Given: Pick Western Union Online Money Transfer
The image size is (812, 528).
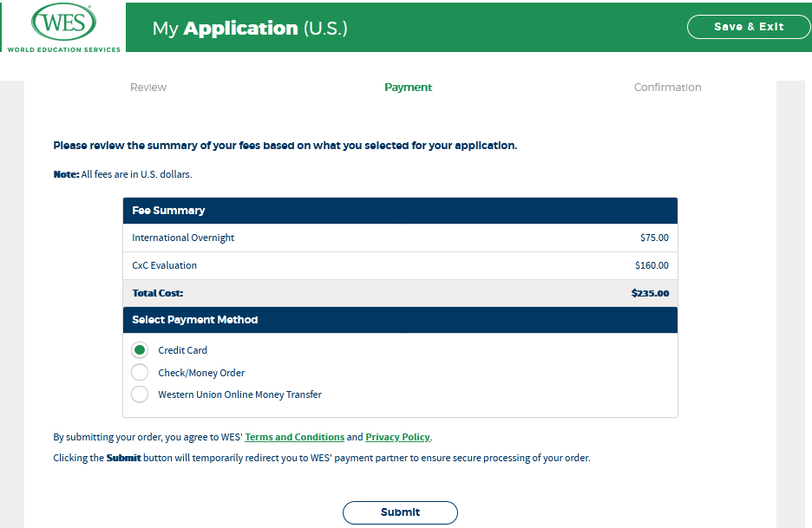Looking at the screenshot, I should [x=140, y=394].
